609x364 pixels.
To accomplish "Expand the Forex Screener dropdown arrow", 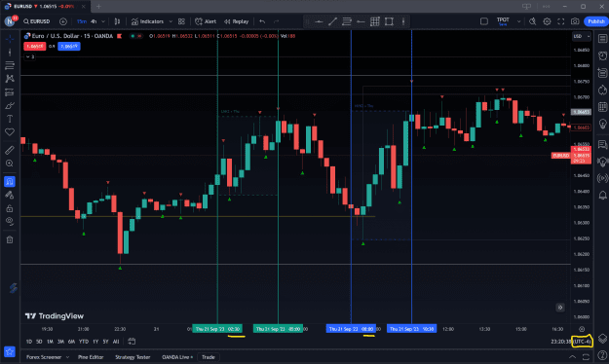I will click(67, 357).
